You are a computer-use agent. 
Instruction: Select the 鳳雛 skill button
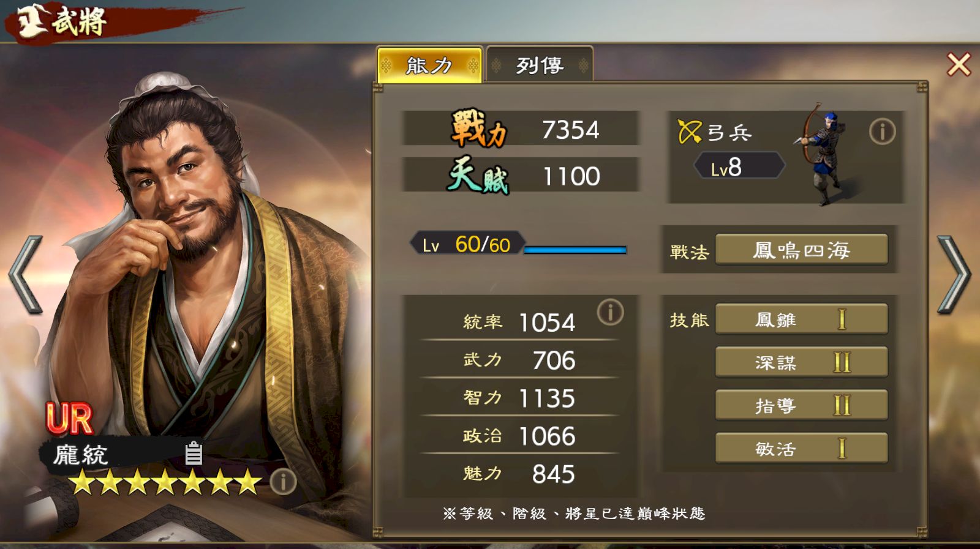(801, 319)
